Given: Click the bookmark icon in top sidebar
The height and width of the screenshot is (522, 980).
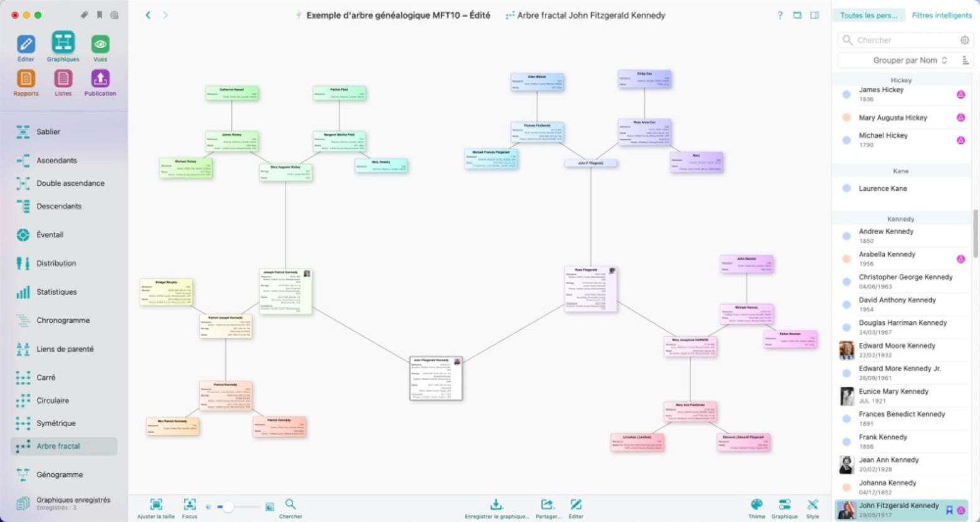Looking at the screenshot, I should pyautogui.click(x=99, y=15).
